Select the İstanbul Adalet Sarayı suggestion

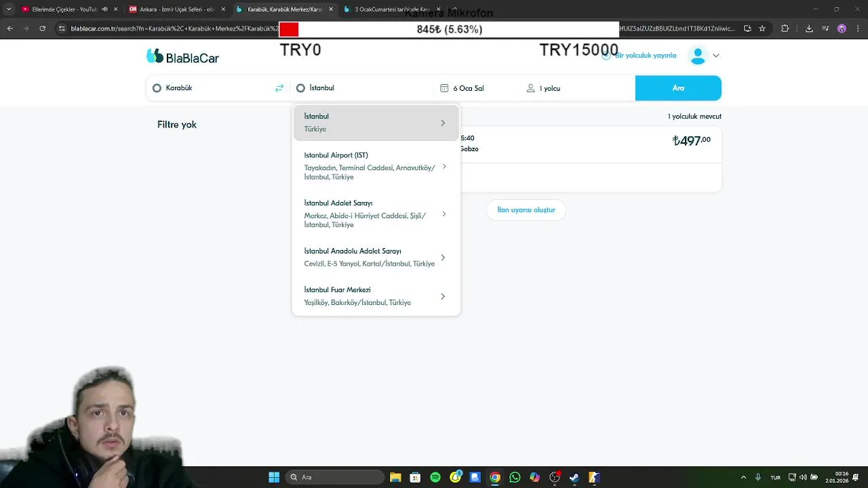[376, 213]
